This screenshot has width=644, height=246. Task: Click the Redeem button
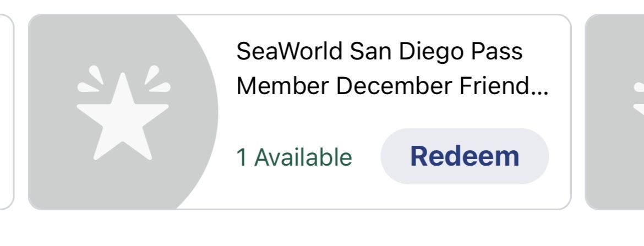pyautogui.click(x=464, y=156)
